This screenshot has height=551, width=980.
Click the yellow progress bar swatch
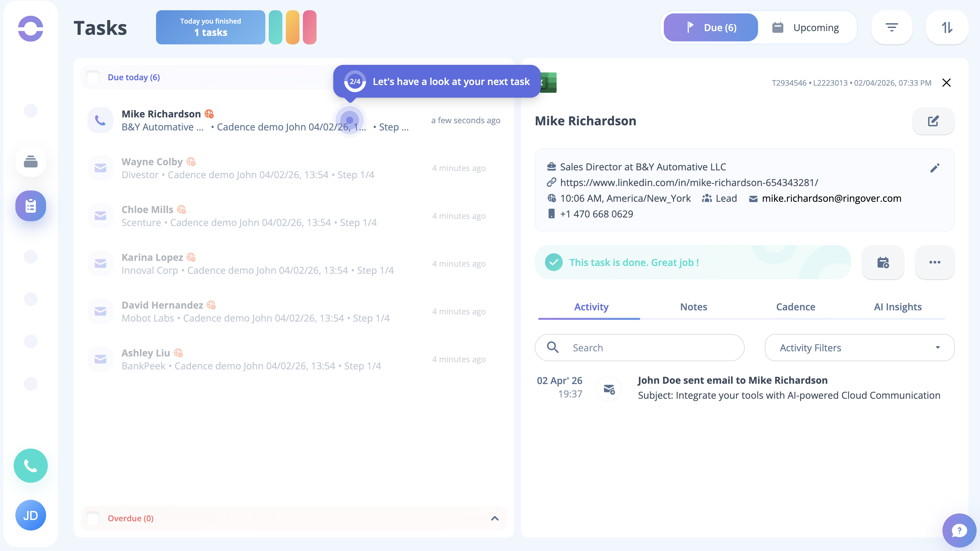[292, 27]
